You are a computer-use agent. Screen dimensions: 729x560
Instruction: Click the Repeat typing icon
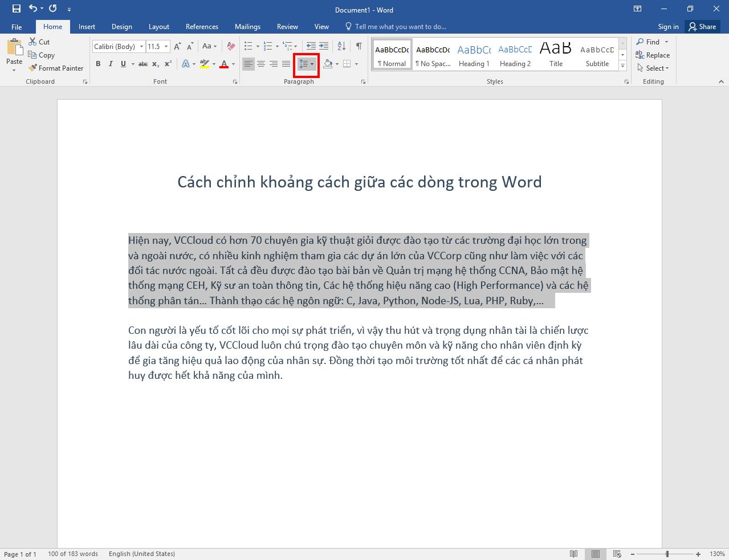pyautogui.click(x=53, y=9)
